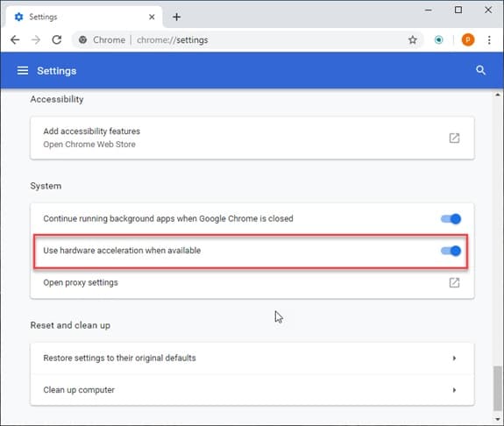
Task: Click the search settings magnifier icon
Action: pyautogui.click(x=480, y=70)
